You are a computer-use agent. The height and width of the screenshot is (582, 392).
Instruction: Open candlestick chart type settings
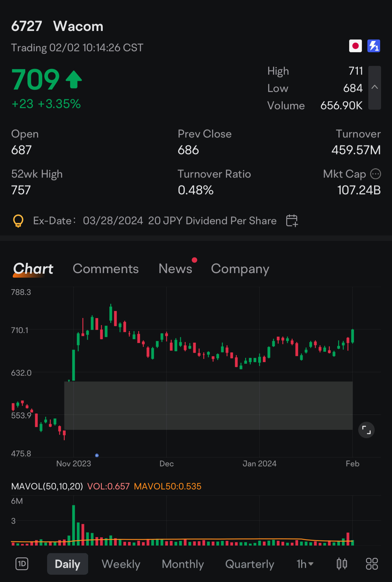(342, 564)
